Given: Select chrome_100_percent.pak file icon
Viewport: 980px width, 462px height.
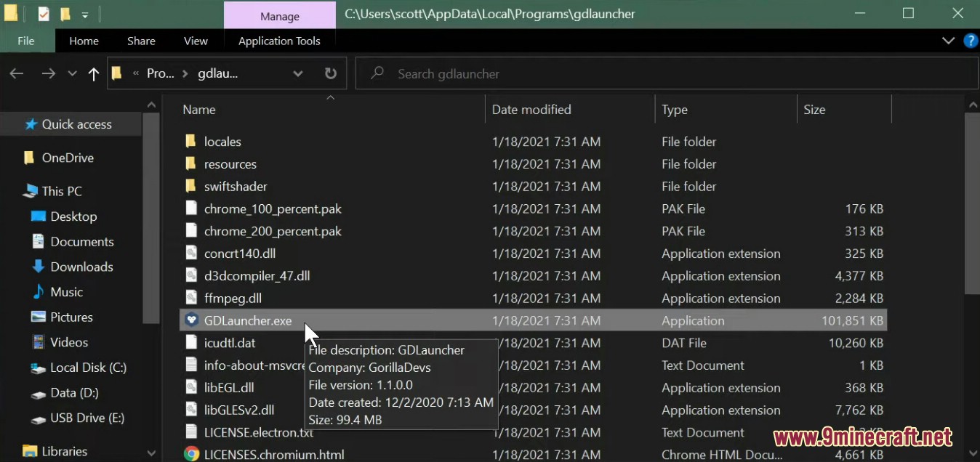Looking at the screenshot, I should click(x=191, y=208).
